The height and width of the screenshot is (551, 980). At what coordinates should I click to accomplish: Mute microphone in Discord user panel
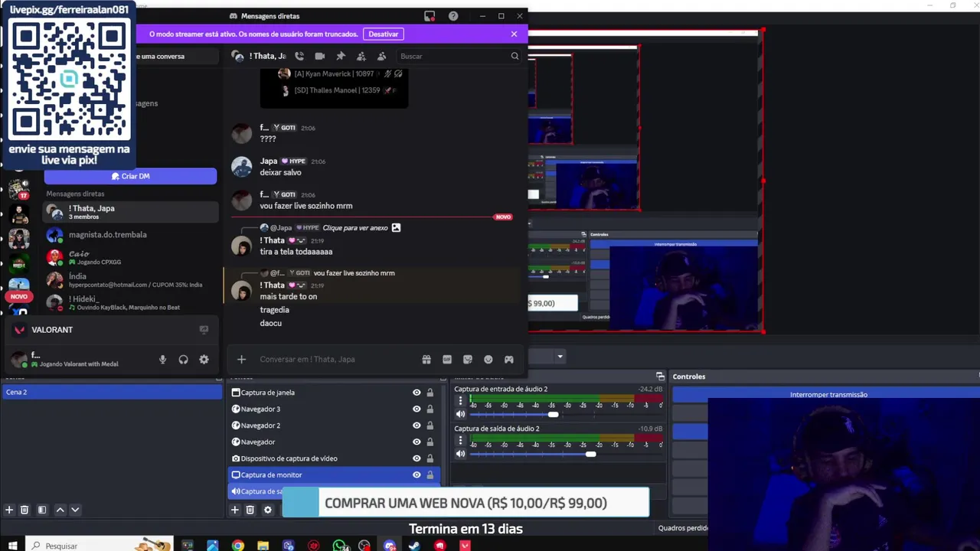[x=162, y=360]
